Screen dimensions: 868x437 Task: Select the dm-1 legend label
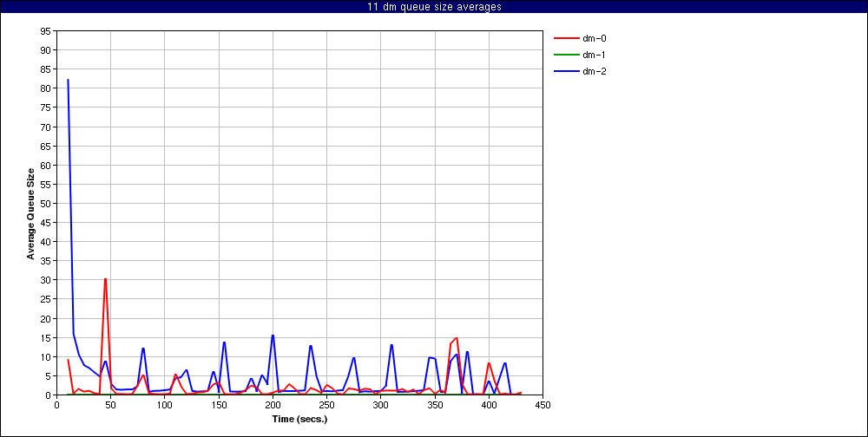pyautogui.click(x=594, y=55)
